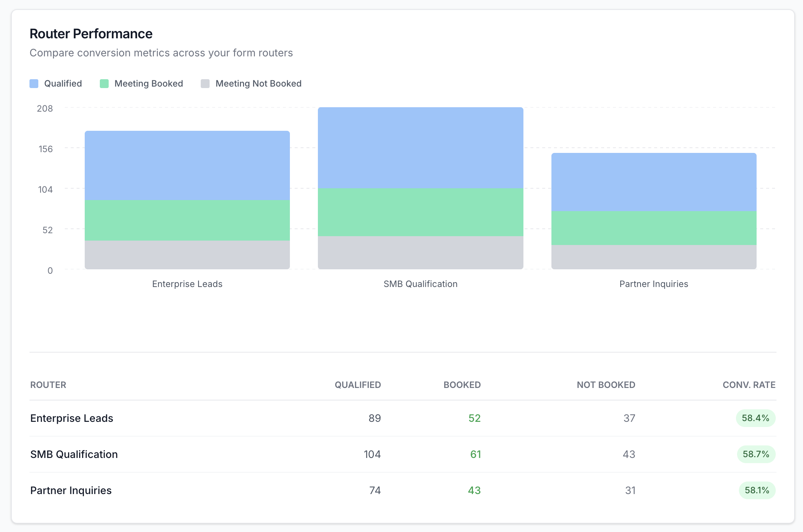Screen dimensions: 803x532
Task: Click SMB Qualification green Booked bar segment
Action: (420, 212)
